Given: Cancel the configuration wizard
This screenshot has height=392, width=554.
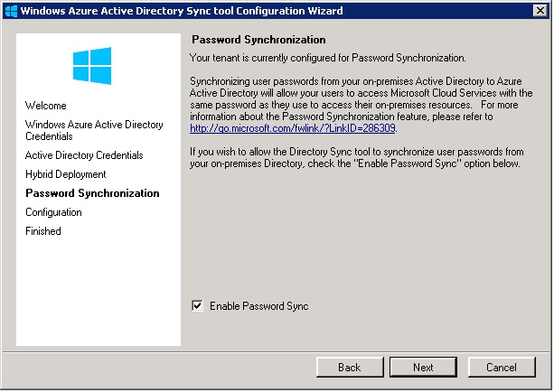Looking at the screenshot, I should [502, 368].
